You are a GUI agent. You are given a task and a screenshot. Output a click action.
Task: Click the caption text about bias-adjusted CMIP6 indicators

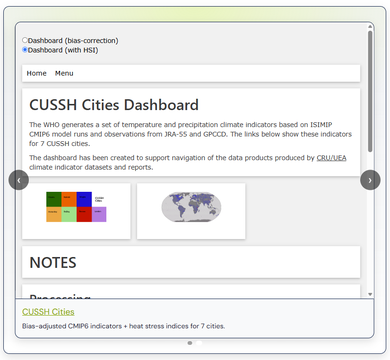pyautogui.click(x=124, y=326)
